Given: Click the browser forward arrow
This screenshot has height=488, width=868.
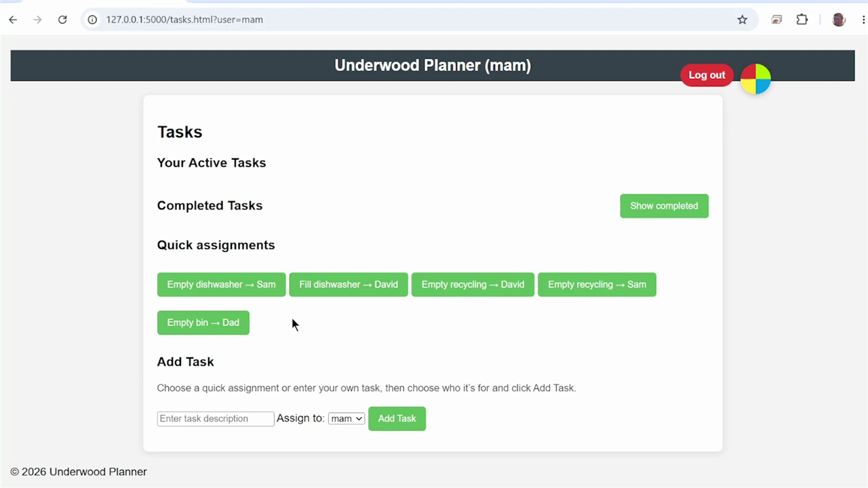Looking at the screenshot, I should [37, 20].
